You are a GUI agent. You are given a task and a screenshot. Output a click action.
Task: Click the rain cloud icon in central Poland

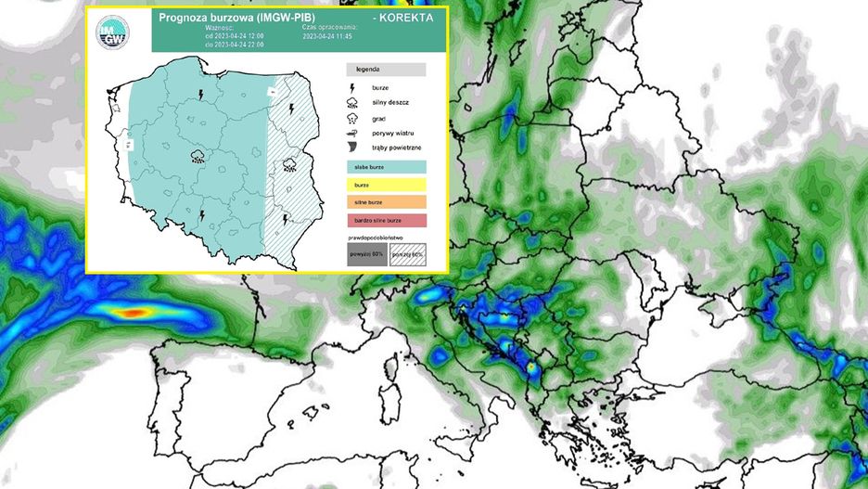coord(198,156)
